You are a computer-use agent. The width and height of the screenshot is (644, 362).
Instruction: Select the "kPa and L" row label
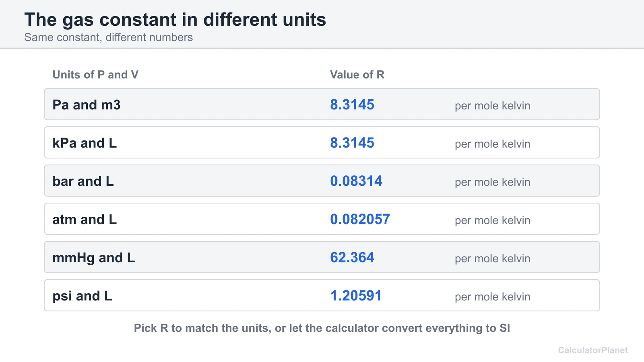(x=85, y=143)
